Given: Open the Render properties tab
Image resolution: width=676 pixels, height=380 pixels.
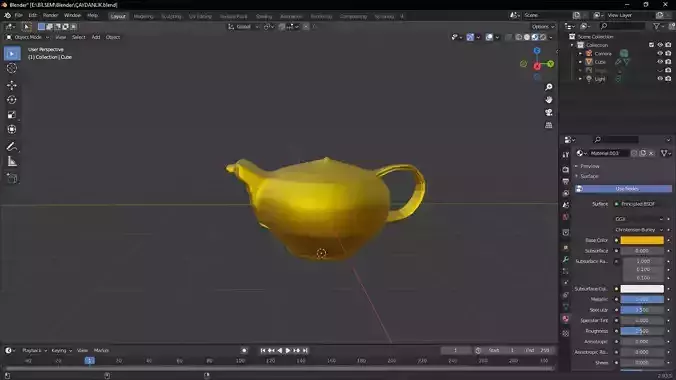Looking at the screenshot, I should tap(566, 170).
